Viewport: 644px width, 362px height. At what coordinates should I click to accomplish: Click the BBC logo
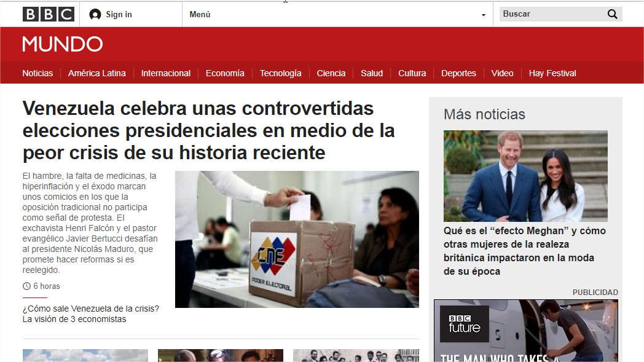49,14
